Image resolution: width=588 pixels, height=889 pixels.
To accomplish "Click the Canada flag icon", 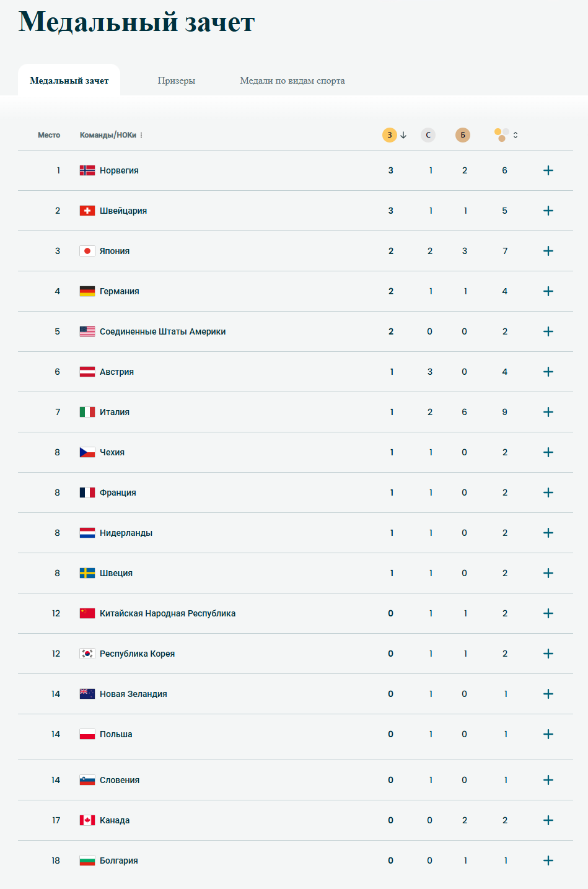I will click(87, 820).
